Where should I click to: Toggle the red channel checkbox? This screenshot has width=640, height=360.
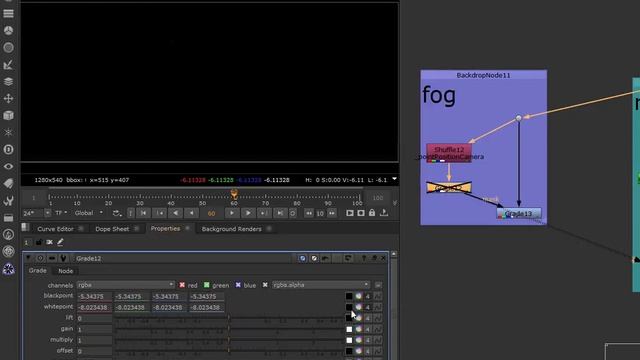(182, 285)
